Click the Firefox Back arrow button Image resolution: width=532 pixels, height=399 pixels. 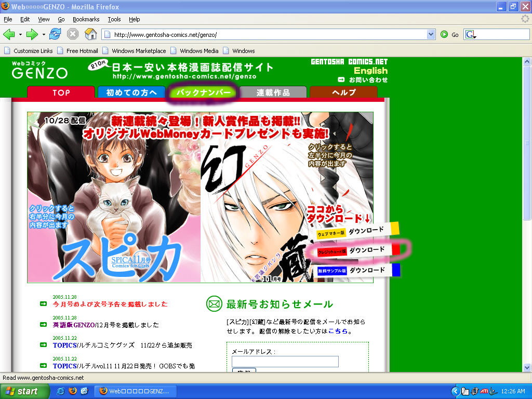[9, 34]
